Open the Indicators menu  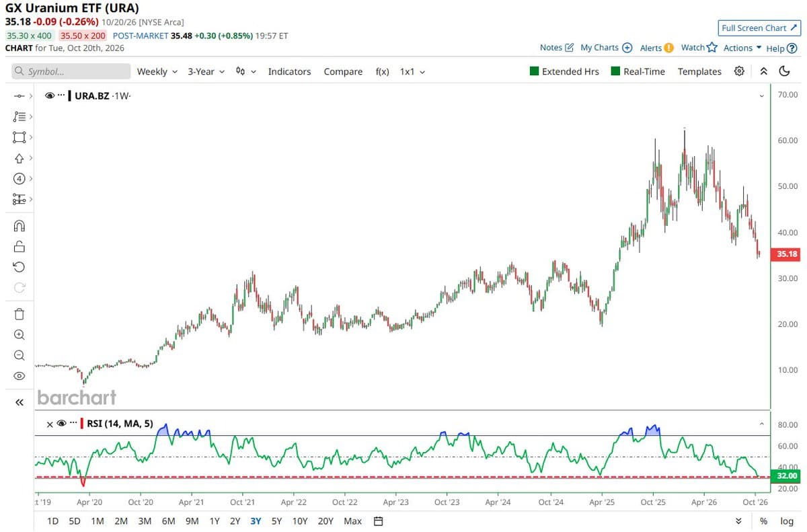(x=289, y=71)
